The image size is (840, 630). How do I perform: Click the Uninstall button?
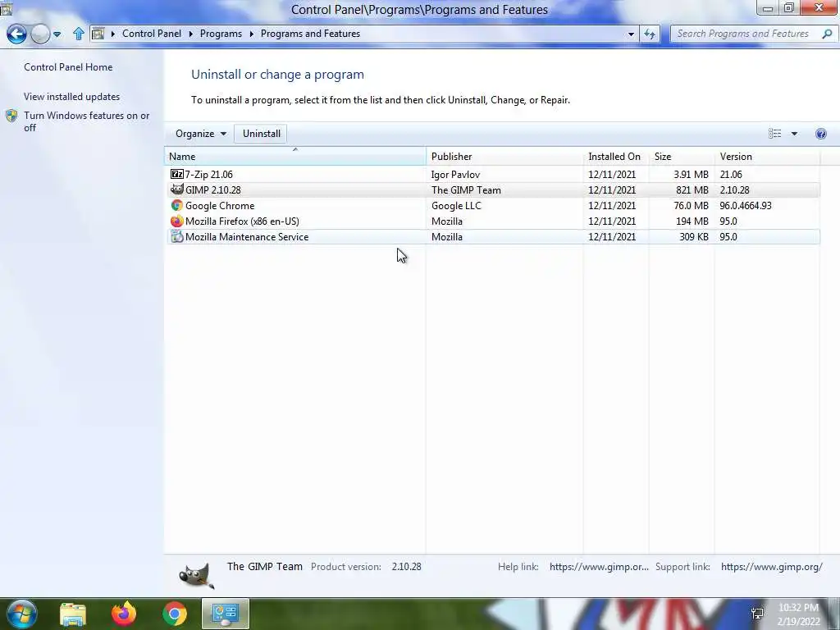[262, 134]
